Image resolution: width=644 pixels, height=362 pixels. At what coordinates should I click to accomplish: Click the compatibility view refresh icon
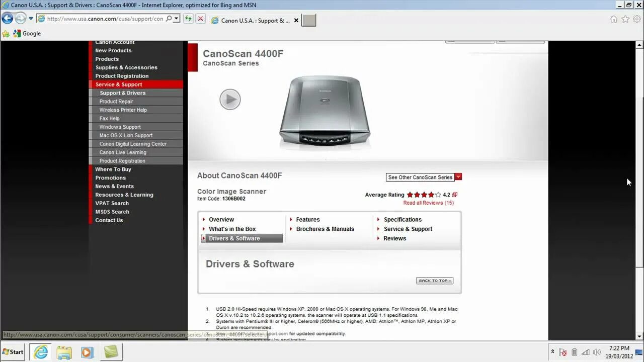(x=188, y=19)
